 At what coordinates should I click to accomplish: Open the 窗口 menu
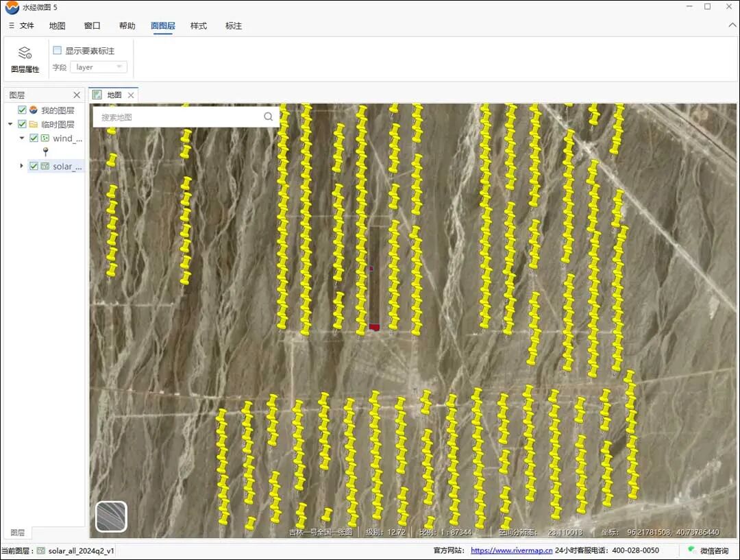click(x=92, y=25)
